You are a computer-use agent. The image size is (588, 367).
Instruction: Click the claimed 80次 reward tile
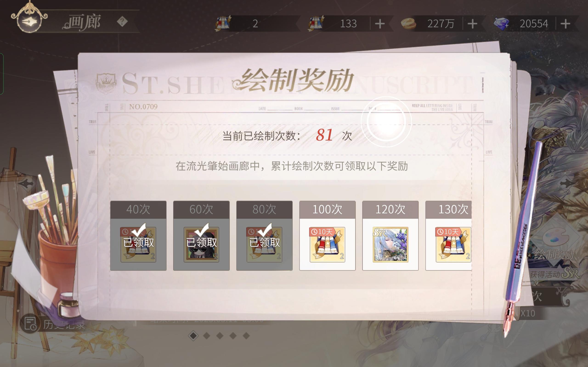(264, 235)
